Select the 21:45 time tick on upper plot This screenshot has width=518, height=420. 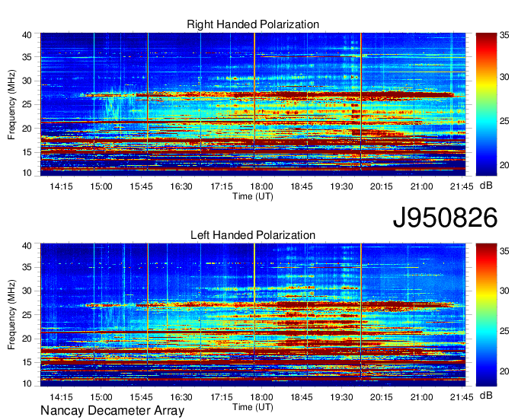point(462,186)
